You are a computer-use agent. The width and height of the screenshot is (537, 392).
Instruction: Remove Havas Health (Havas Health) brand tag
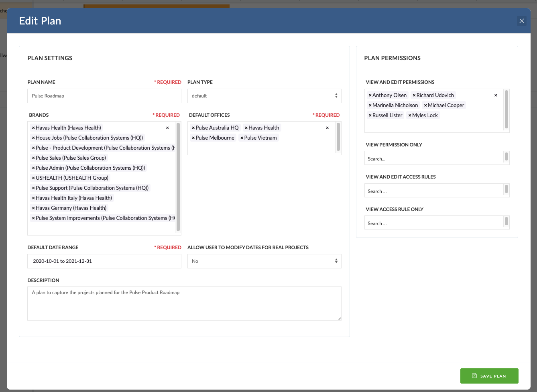[x=33, y=128]
